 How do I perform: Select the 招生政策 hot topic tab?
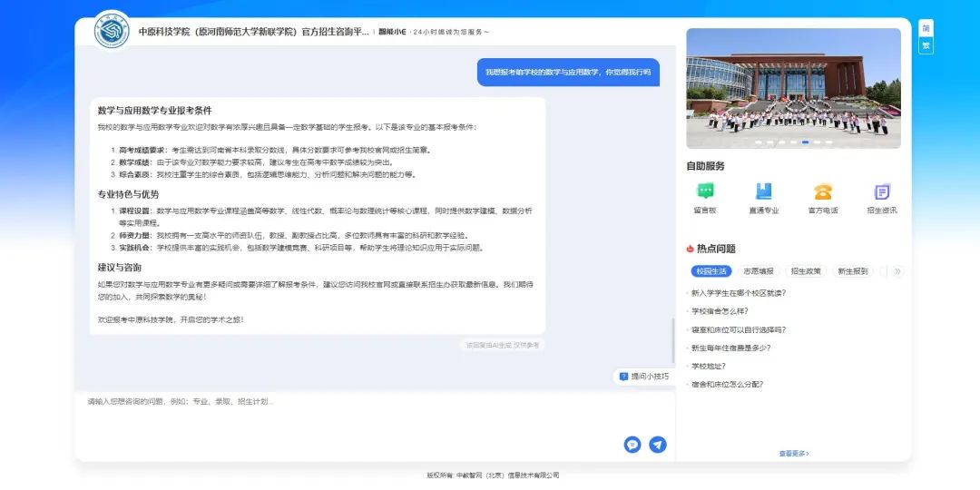806,271
